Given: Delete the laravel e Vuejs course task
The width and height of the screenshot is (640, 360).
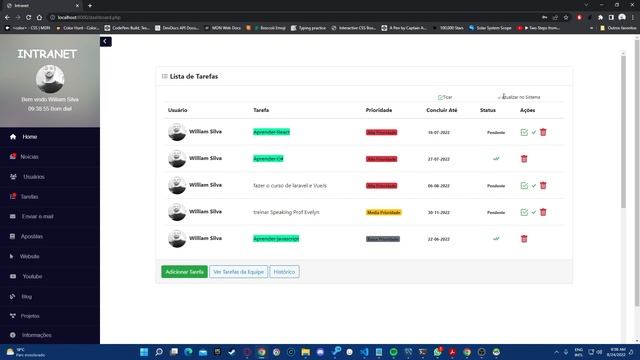Looking at the screenshot, I should (543, 186).
